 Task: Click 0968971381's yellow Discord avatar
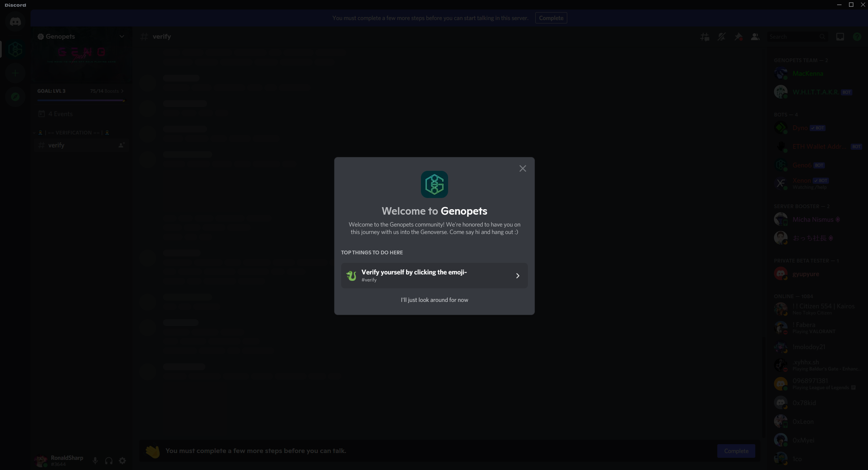pyautogui.click(x=780, y=384)
